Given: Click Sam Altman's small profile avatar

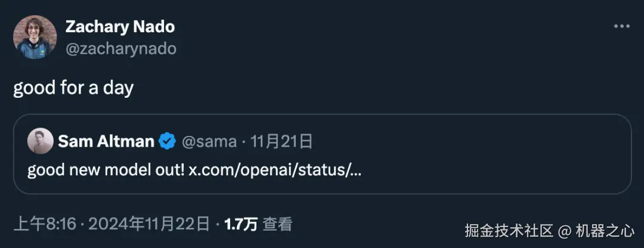Looking at the screenshot, I should click(41, 141).
